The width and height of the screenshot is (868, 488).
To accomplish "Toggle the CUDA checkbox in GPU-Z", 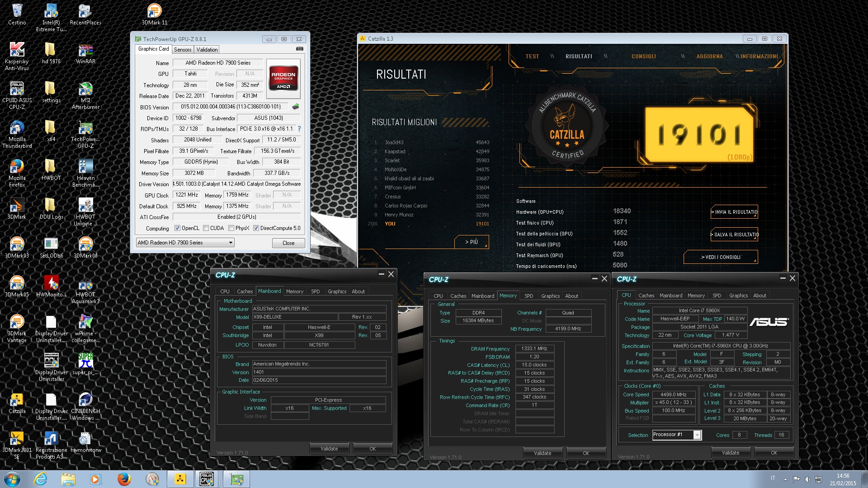I will pyautogui.click(x=206, y=228).
